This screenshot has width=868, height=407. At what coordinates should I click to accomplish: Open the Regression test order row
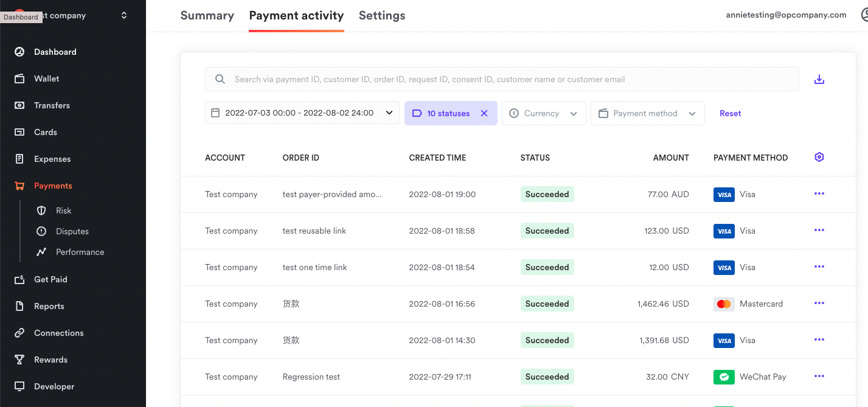click(x=311, y=377)
